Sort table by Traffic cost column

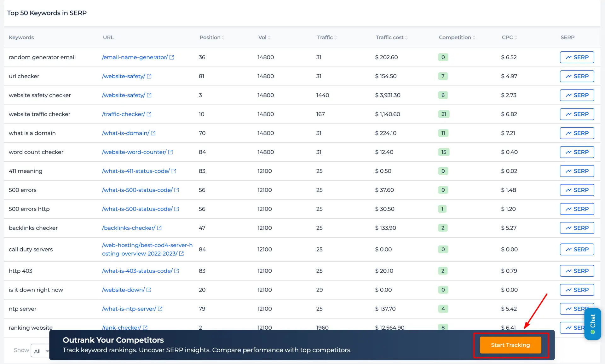392,37
